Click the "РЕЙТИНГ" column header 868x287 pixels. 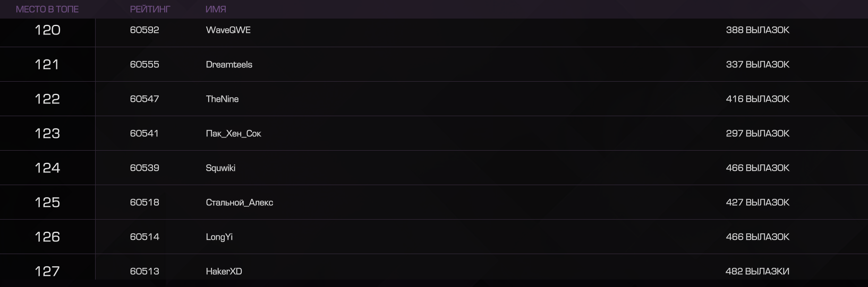point(150,9)
